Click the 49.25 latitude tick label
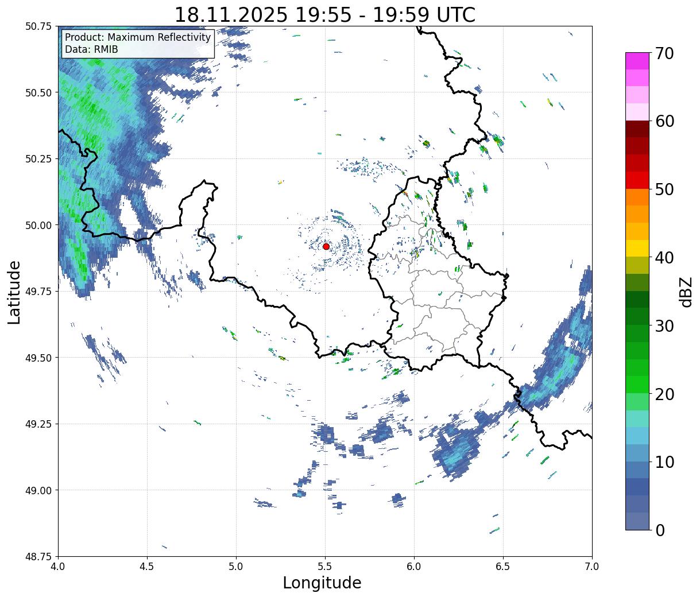The height and width of the screenshot is (597, 700). [x=38, y=424]
